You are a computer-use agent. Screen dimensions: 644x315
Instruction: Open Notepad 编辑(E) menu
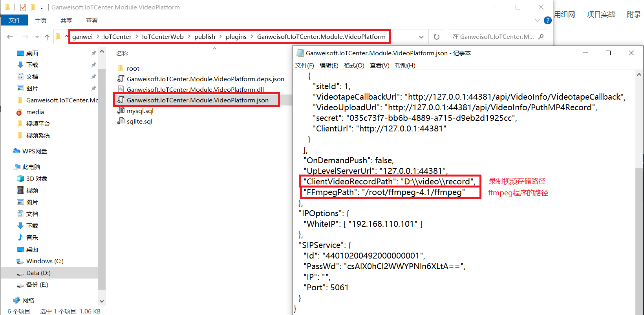pyautogui.click(x=329, y=65)
